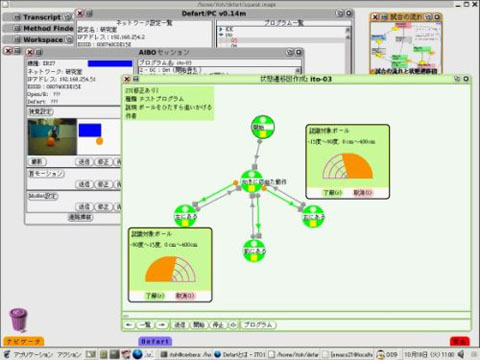
Task: Collapse the second item in プログラム一覧 tree
Action: 221,35
